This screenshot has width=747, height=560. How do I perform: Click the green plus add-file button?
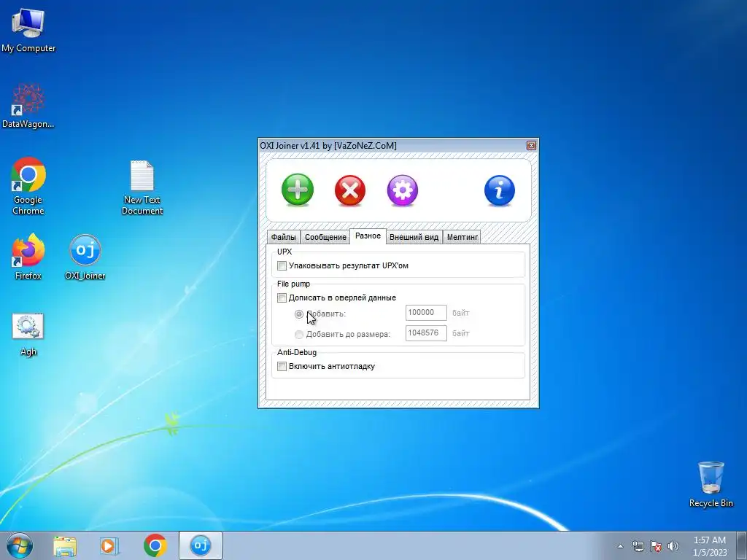click(x=298, y=190)
